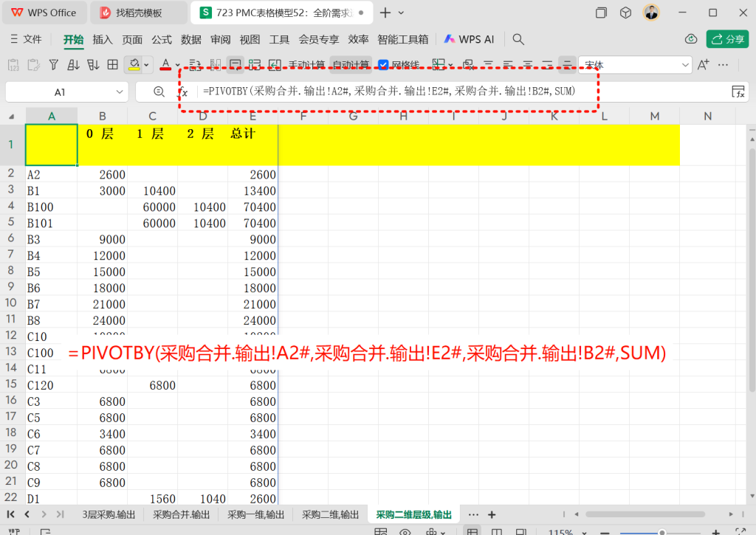Click the page layout view icon
The width and height of the screenshot is (756, 535).
point(497,531)
